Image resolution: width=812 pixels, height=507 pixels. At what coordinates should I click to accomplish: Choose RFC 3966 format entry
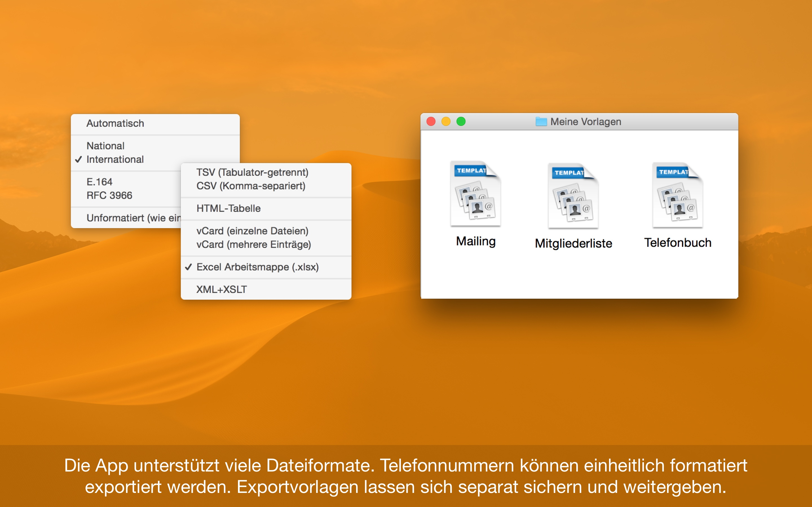point(109,195)
